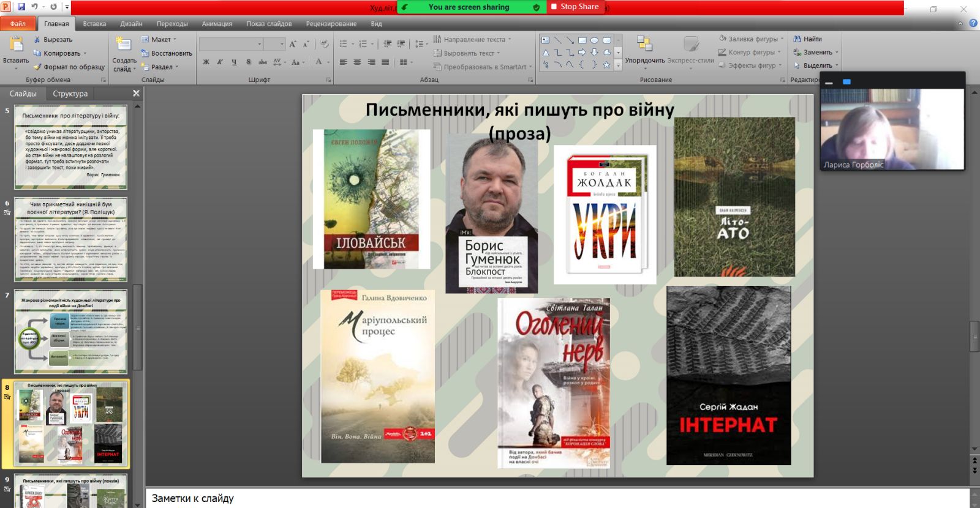Open the Структура outline tab
Viewport: 980px width, 508px height.
pyautogui.click(x=70, y=94)
